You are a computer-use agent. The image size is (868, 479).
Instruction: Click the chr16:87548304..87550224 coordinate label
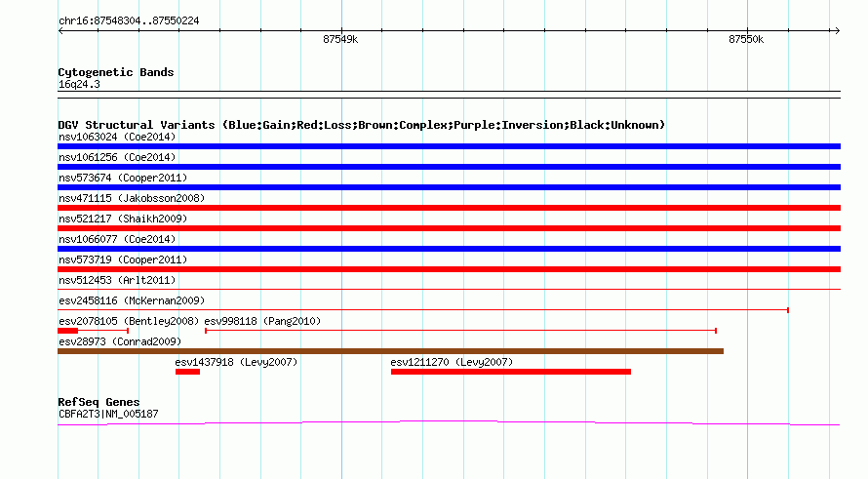[129, 21]
